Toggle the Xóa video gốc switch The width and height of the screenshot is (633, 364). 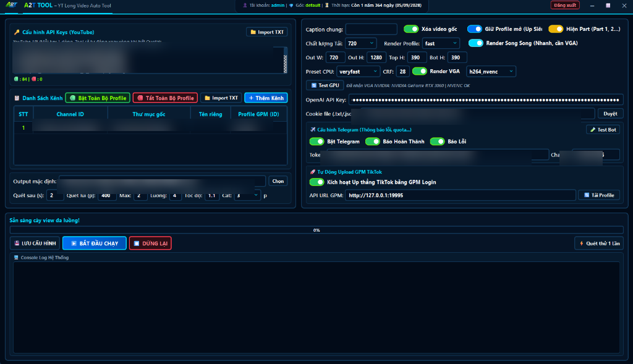[x=411, y=29]
